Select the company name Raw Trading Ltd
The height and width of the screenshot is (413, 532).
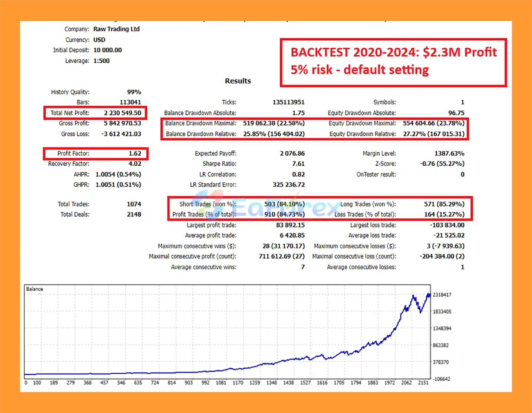[x=116, y=29]
